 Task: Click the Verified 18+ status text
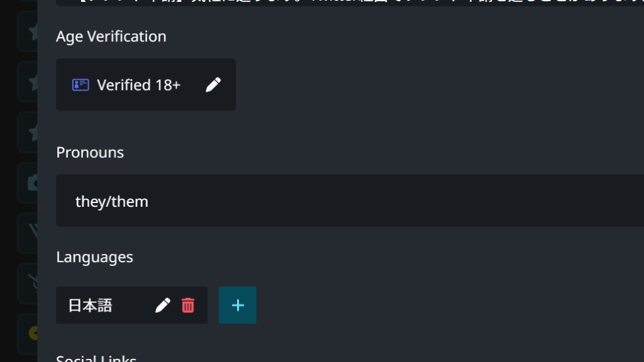[x=139, y=85]
